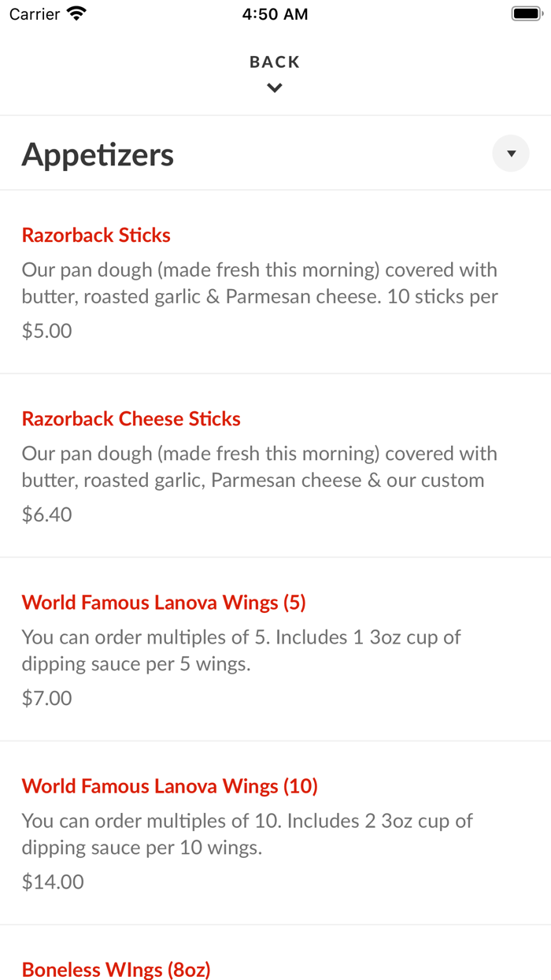
Task: Click the $7.00 price under wings
Action: [46, 697]
